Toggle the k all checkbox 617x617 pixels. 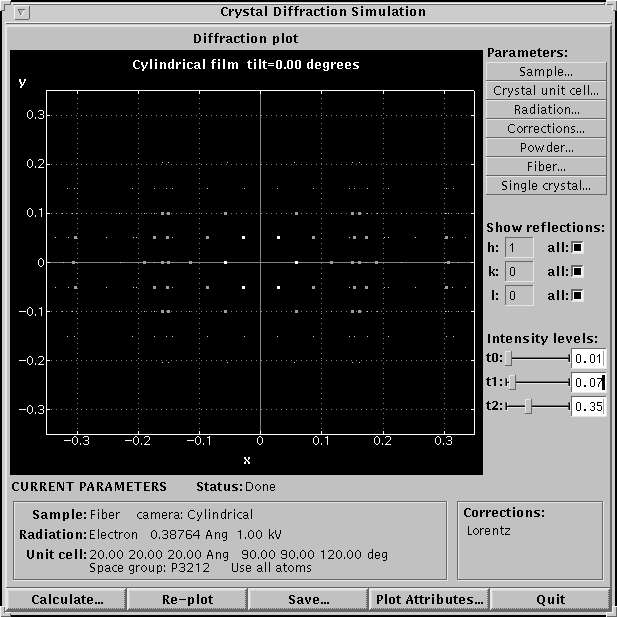point(577,272)
